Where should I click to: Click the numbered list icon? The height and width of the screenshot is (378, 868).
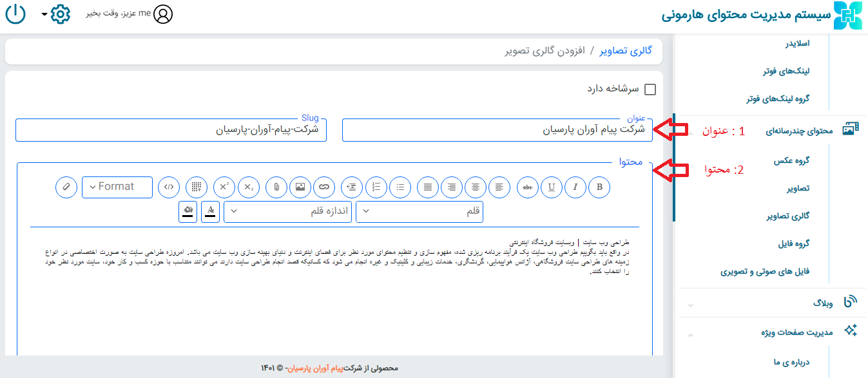tap(376, 187)
